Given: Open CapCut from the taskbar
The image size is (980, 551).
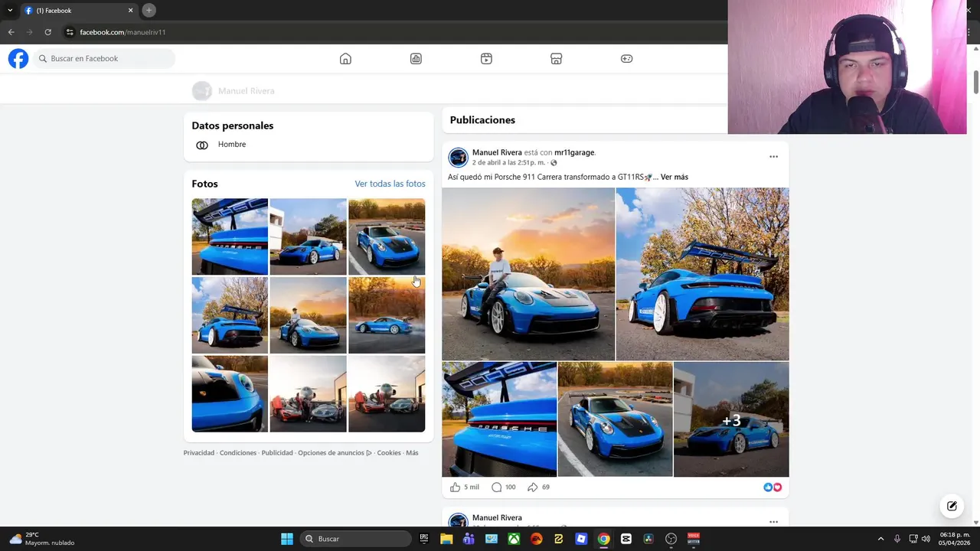Looking at the screenshot, I should (626, 539).
